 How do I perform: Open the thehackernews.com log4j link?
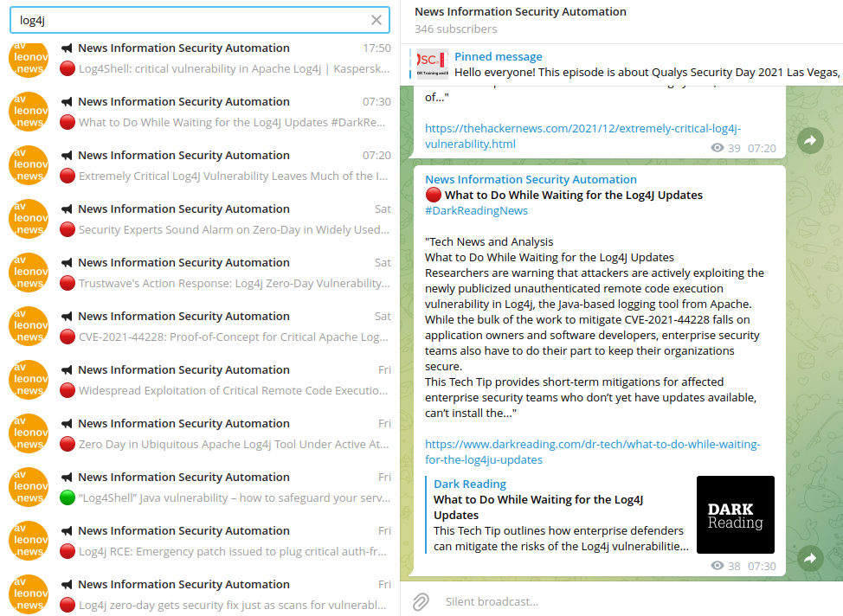pyautogui.click(x=582, y=136)
